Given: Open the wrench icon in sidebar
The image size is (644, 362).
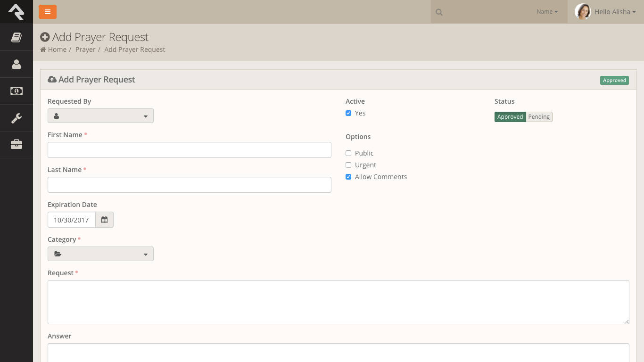Looking at the screenshot, I should click(17, 118).
